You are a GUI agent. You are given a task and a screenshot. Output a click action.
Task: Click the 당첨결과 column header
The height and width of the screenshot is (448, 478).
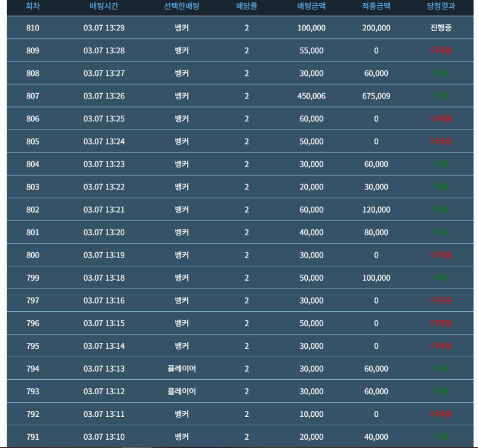(x=441, y=7)
